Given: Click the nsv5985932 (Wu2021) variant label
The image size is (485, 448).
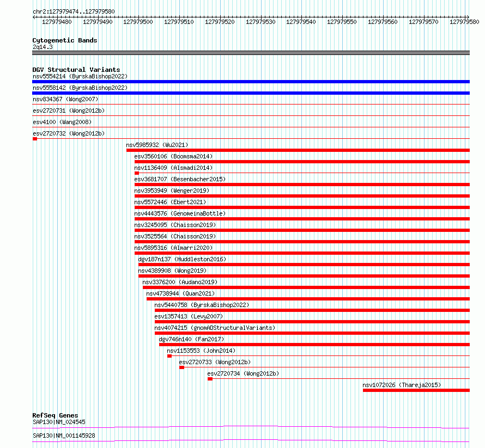Looking at the screenshot, I should 157,145.
